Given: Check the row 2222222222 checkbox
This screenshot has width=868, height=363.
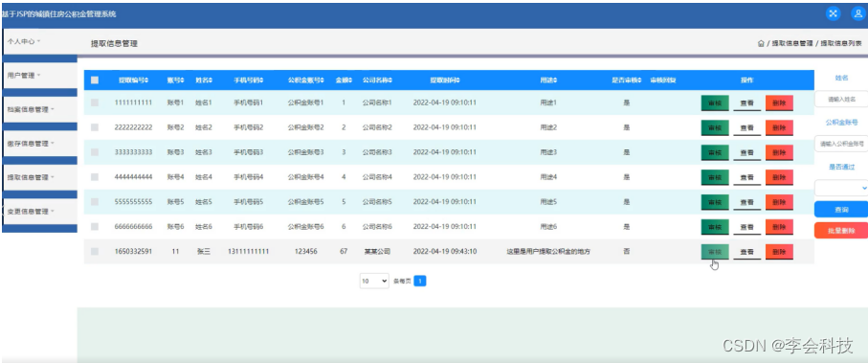Looking at the screenshot, I should pyautogui.click(x=95, y=127).
